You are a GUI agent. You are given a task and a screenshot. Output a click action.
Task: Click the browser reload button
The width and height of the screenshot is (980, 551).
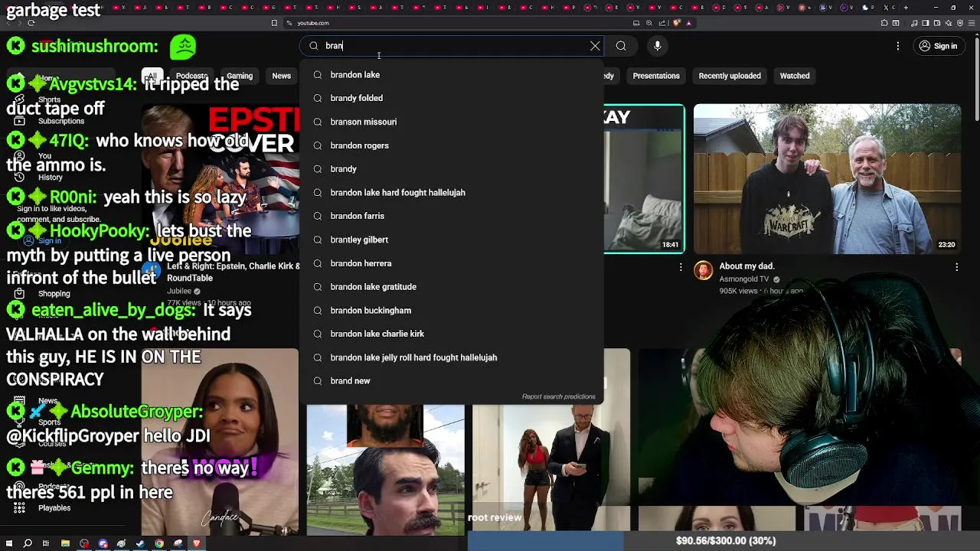31,23
